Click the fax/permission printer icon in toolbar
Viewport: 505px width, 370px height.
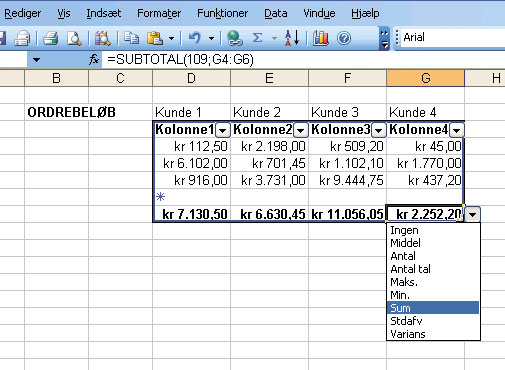coord(22,38)
